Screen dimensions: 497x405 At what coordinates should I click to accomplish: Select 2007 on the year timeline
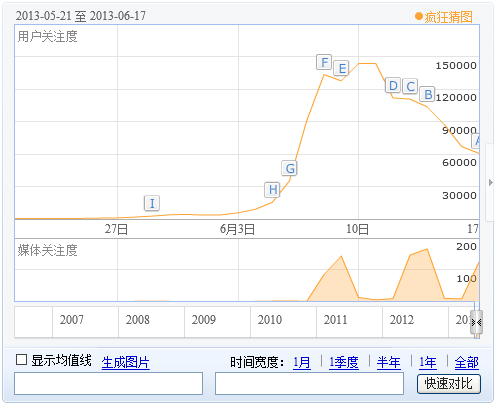(x=72, y=320)
